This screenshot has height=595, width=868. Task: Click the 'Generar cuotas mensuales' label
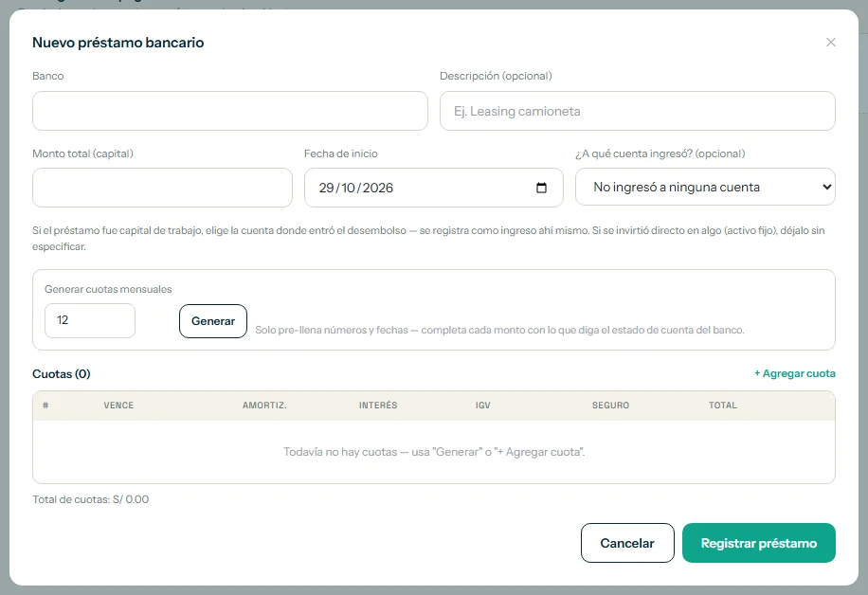(108, 289)
